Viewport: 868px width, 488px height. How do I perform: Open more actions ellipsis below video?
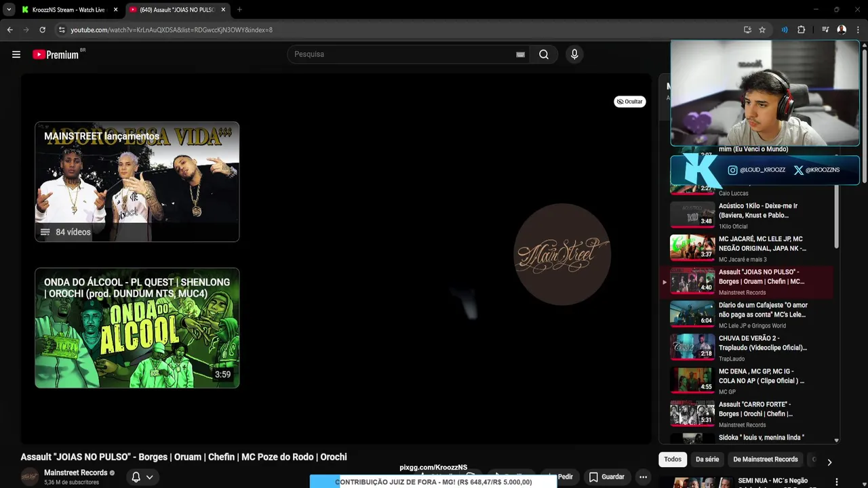click(x=643, y=477)
